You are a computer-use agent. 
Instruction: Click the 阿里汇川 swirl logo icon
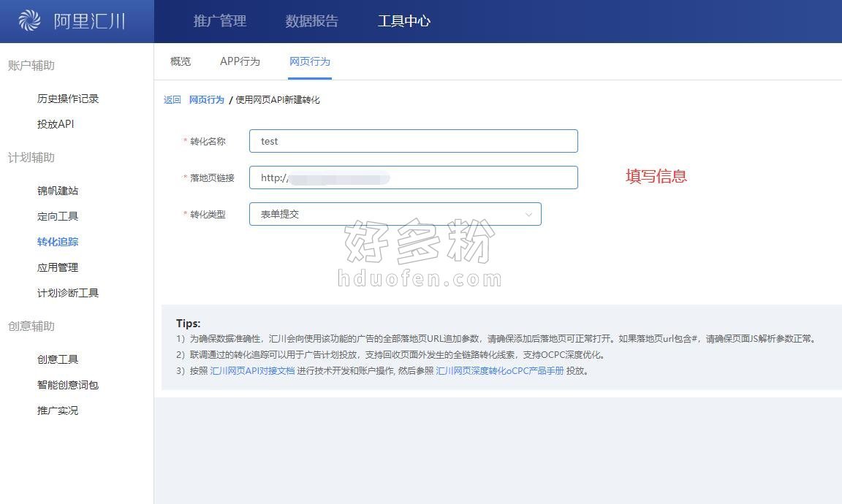tap(29, 21)
